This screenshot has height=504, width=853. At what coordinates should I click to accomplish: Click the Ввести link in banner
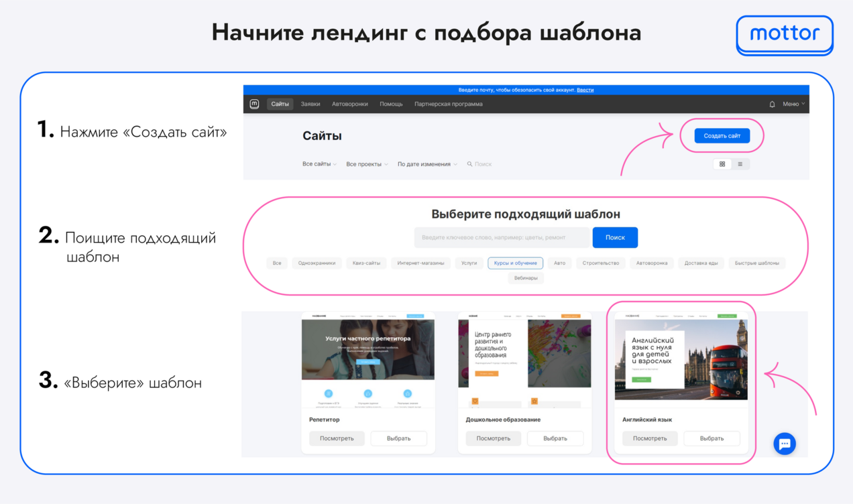coord(585,90)
